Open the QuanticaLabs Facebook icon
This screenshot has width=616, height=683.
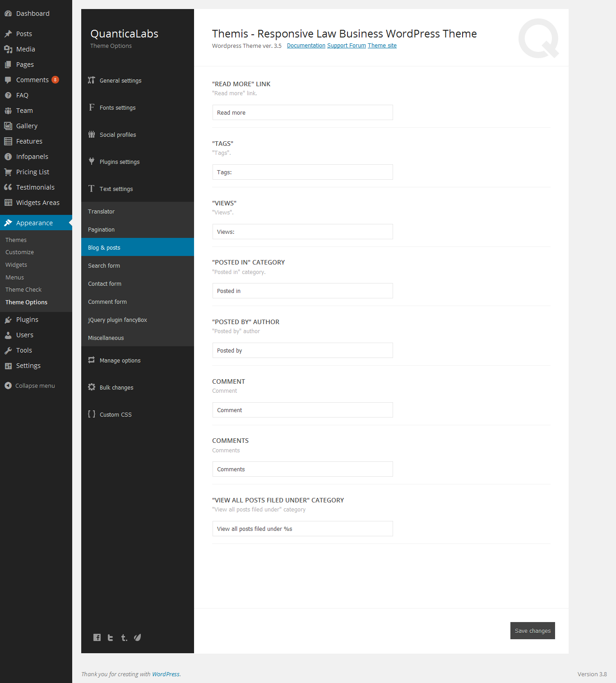point(97,637)
